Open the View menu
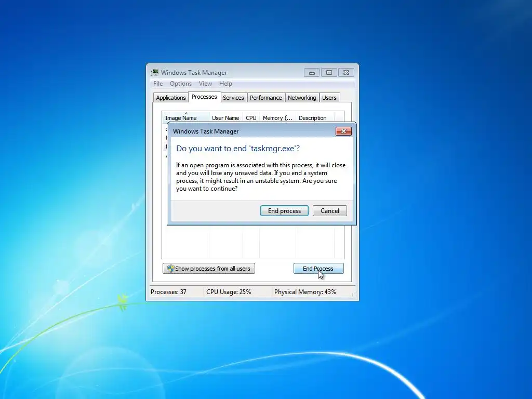This screenshot has width=532, height=399. coord(205,84)
